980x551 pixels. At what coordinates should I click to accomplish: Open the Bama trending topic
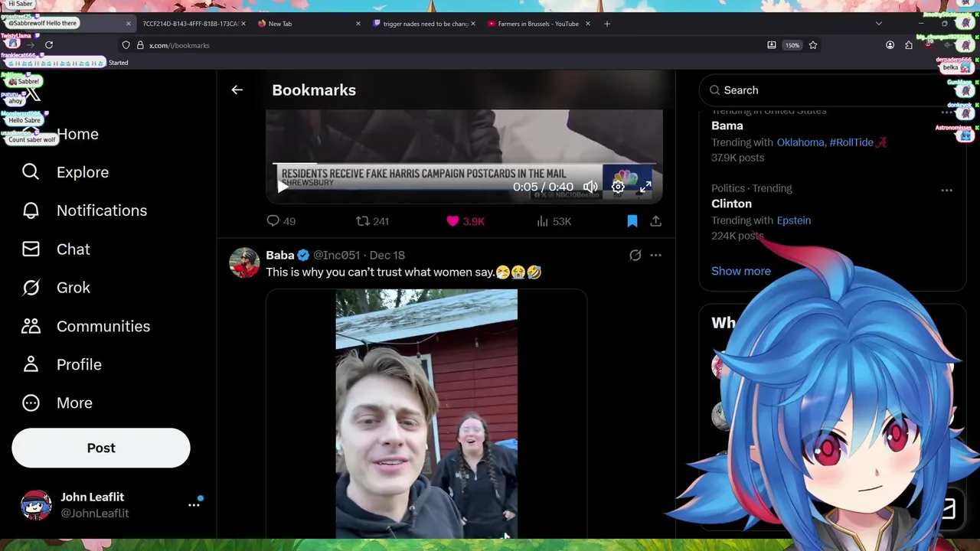pos(727,126)
